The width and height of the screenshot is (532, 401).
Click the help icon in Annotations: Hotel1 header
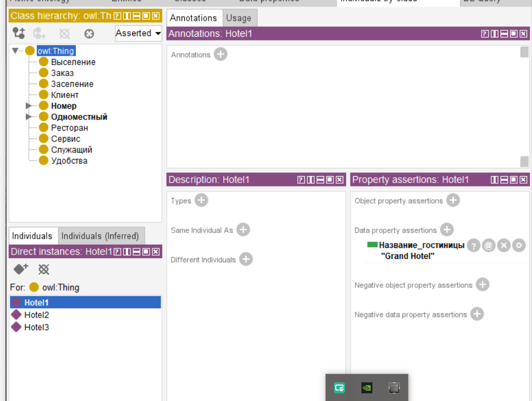(485, 33)
